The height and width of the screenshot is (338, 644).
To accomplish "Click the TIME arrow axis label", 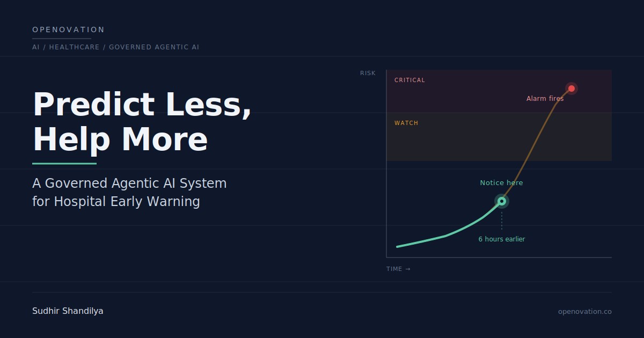I will point(398,269).
